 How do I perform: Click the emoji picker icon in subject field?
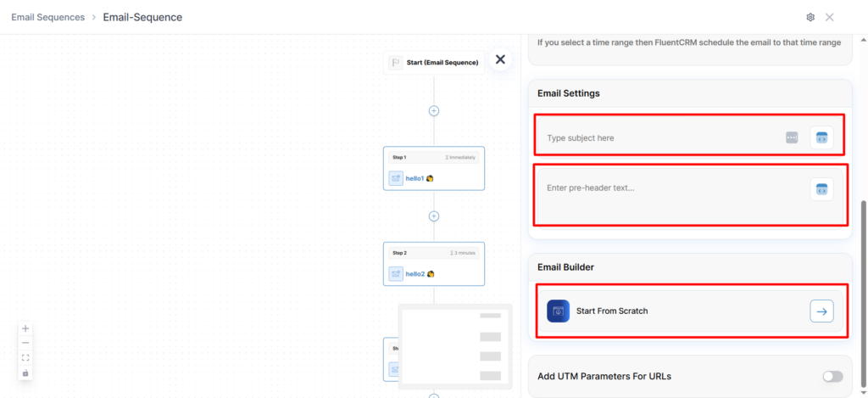tap(792, 137)
